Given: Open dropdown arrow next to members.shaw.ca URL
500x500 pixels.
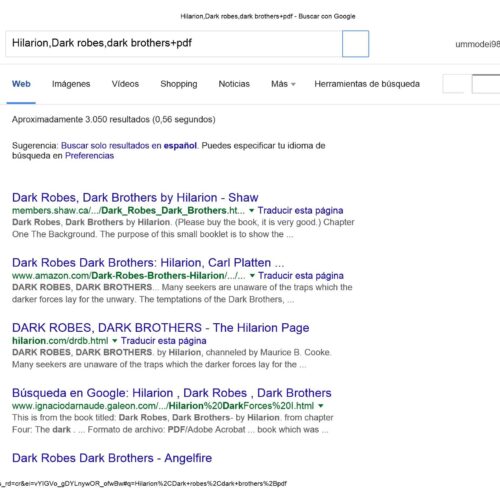Looking at the screenshot, I should click(251, 211).
